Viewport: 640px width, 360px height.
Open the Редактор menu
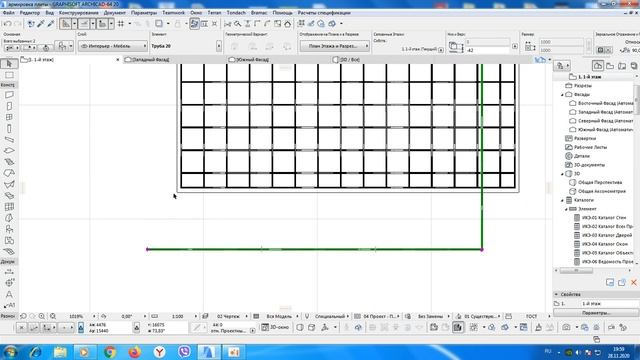(x=30, y=13)
